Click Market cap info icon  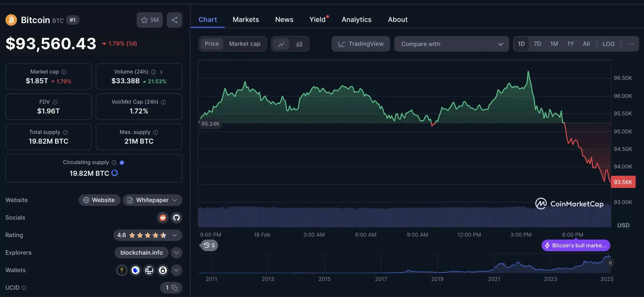(x=64, y=72)
